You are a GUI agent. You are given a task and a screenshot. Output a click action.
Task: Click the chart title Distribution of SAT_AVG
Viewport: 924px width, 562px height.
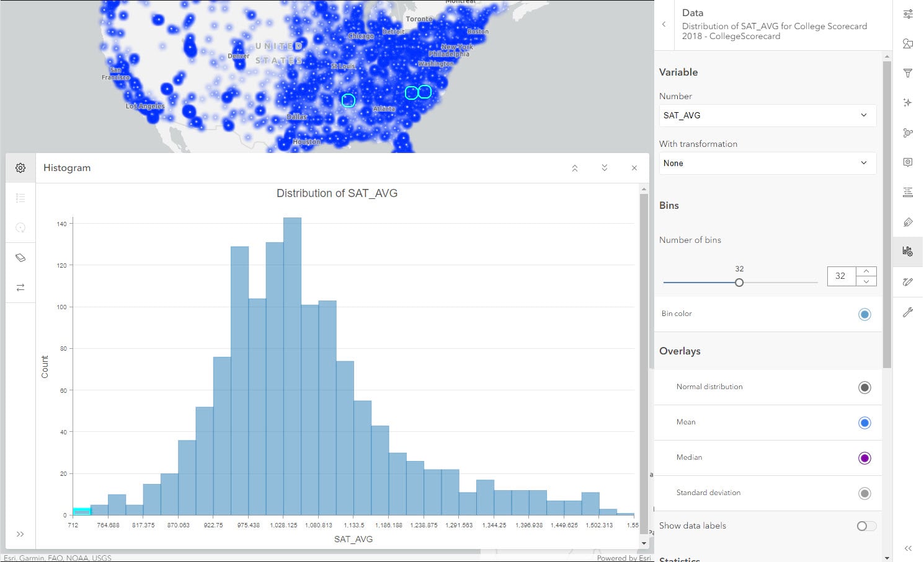pyautogui.click(x=337, y=193)
